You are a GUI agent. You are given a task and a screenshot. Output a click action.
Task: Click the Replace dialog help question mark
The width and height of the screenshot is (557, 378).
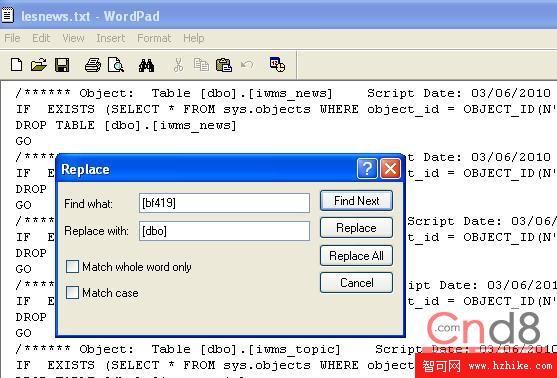(367, 168)
